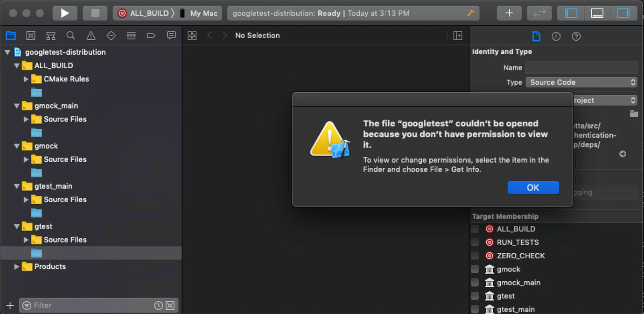Image resolution: width=644 pixels, height=314 pixels.
Task: Click the Run (play) button
Action: 65,13
